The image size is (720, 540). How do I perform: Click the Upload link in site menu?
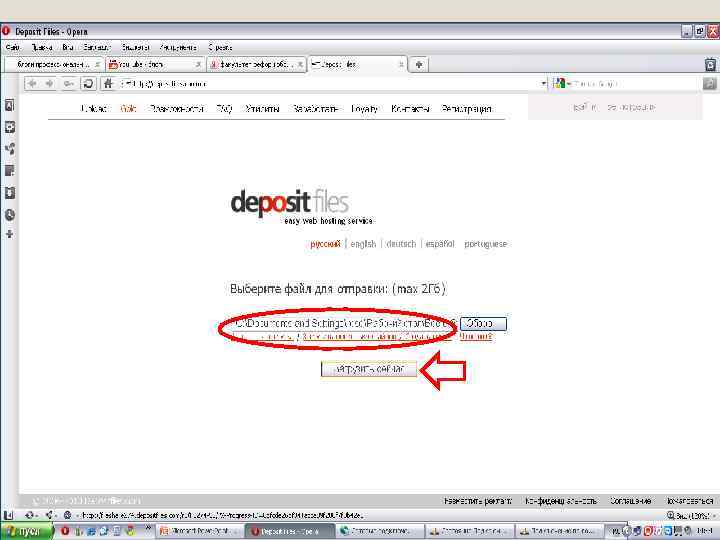(x=94, y=109)
